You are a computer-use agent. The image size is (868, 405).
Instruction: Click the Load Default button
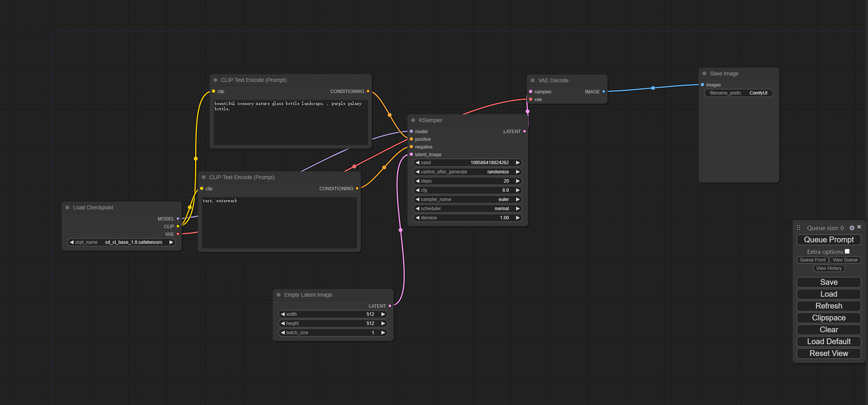tap(829, 341)
